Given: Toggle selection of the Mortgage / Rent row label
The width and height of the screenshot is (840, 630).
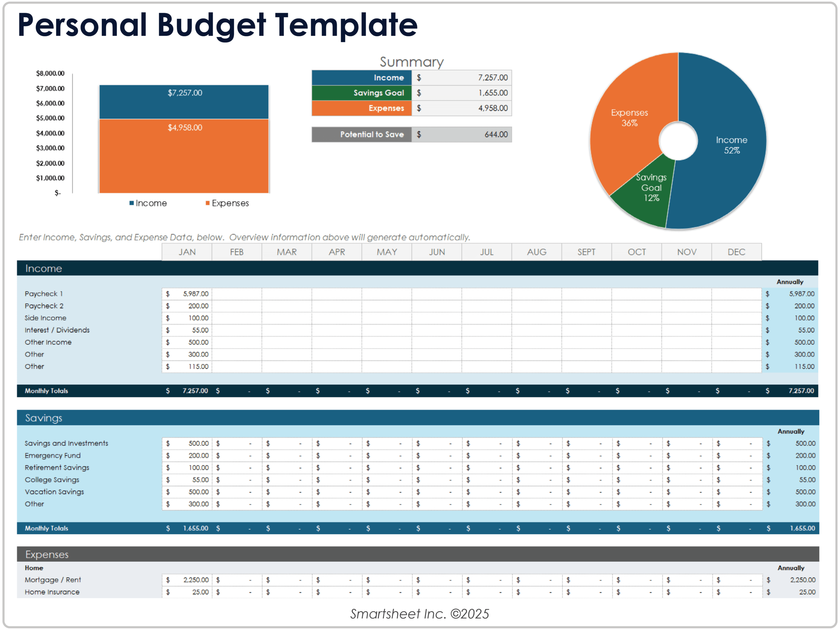Looking at the screenshot, I should click(x=52, y=579).
